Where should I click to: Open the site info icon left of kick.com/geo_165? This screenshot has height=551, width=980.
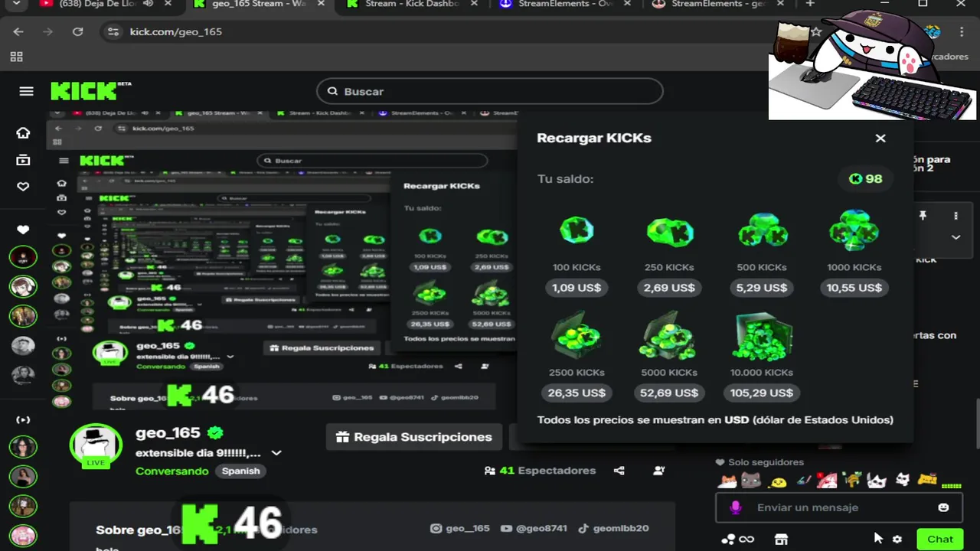click(x=113, y=31)
